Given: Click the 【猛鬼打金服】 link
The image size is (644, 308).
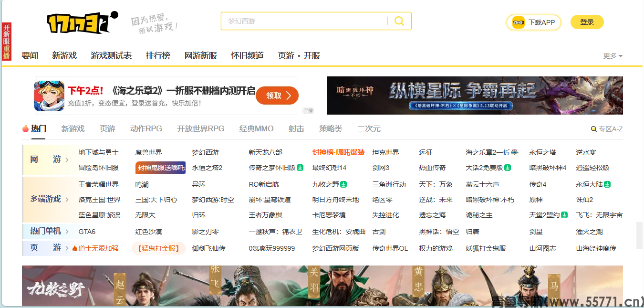Looking at the screenshot, I should [158, 248].
